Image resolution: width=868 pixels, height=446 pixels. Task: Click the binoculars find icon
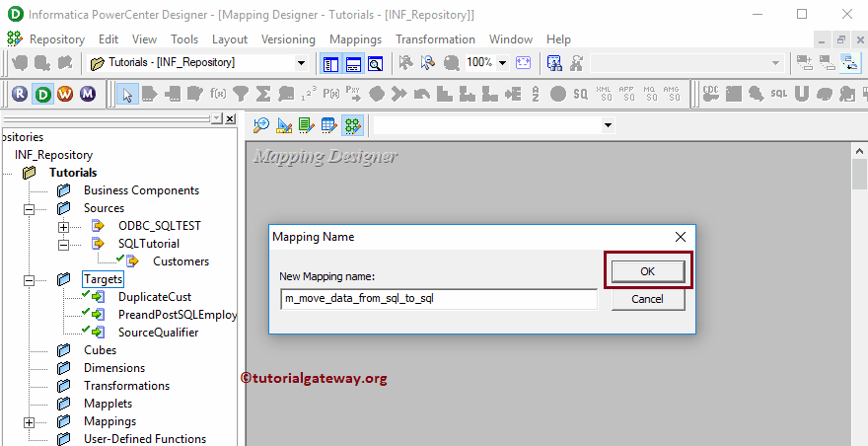click(x=554, y=63)
